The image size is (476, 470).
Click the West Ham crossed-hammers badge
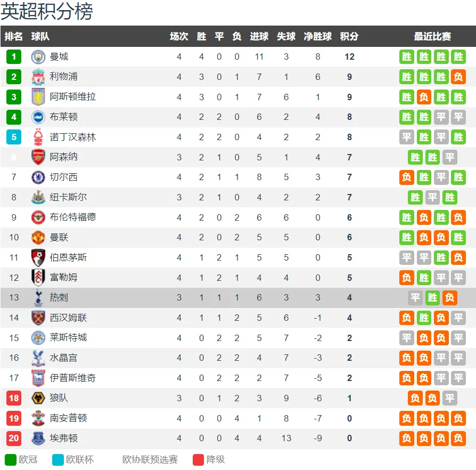[38, 318]
